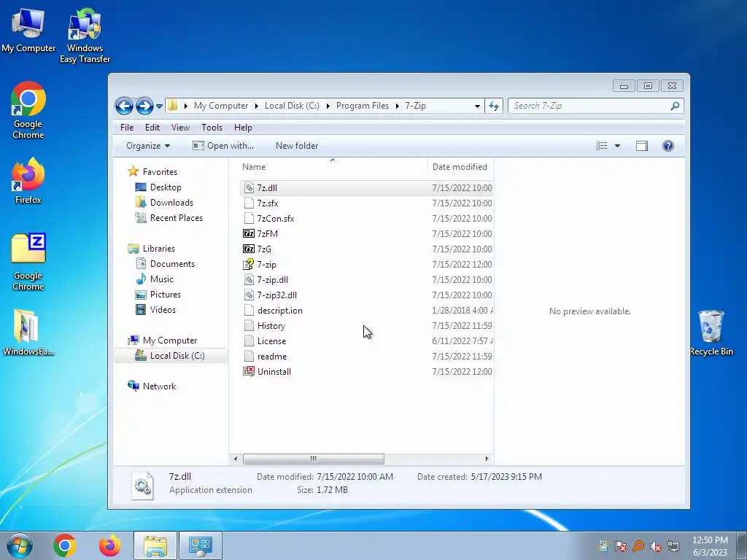Image resolution: width=747 pixels, height=560 pixels.
Task: Toggle the preview pane button
Action: (x=642, y=146)
